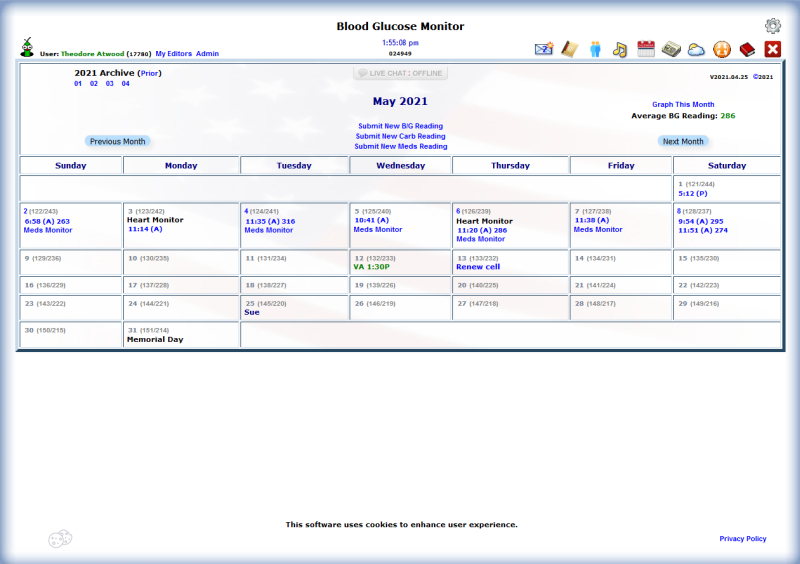Click the cookie icon
This screenshot has width=800, height=564.
pyautogui.click(x=60, y=538)
